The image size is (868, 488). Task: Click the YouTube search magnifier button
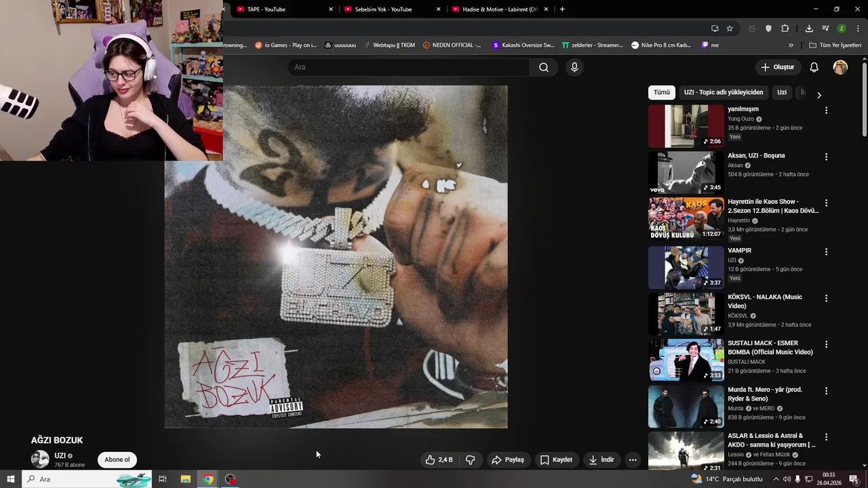544,67
